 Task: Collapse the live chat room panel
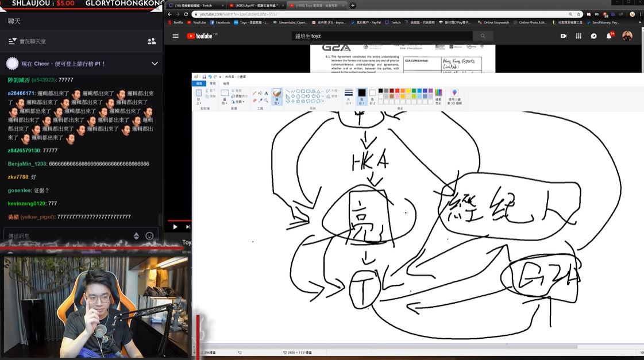click(13, 41)
